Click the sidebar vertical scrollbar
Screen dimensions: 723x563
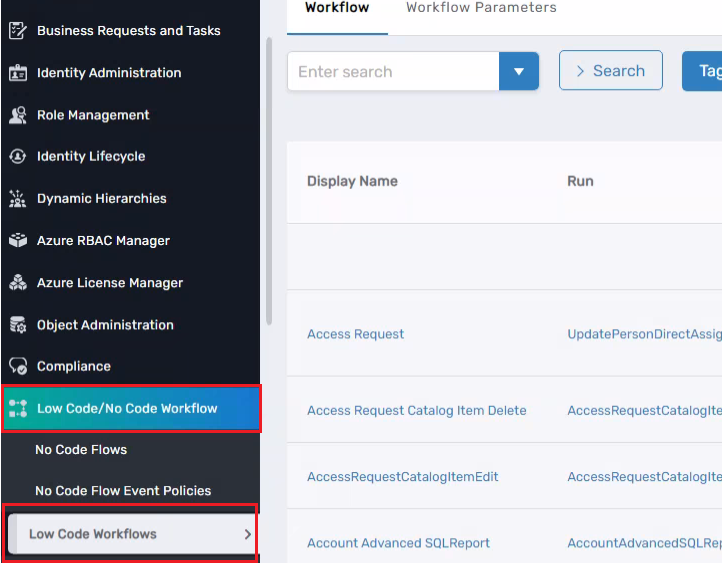tap(269, 181)
